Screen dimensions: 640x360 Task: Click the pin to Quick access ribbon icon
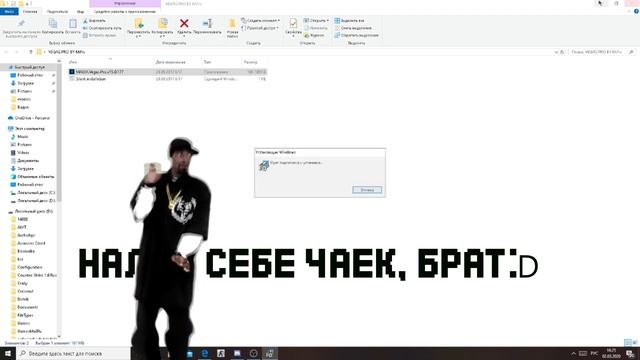click(22, 24)
